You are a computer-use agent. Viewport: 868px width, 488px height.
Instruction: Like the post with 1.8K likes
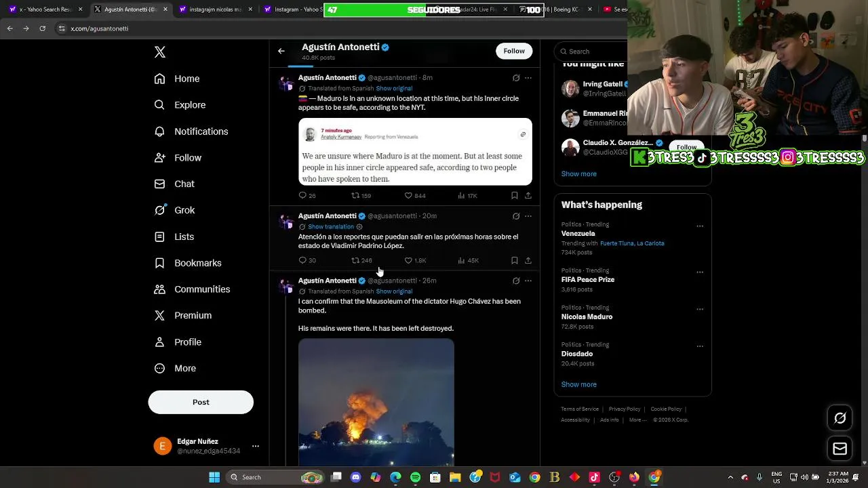tap(415, 260)
